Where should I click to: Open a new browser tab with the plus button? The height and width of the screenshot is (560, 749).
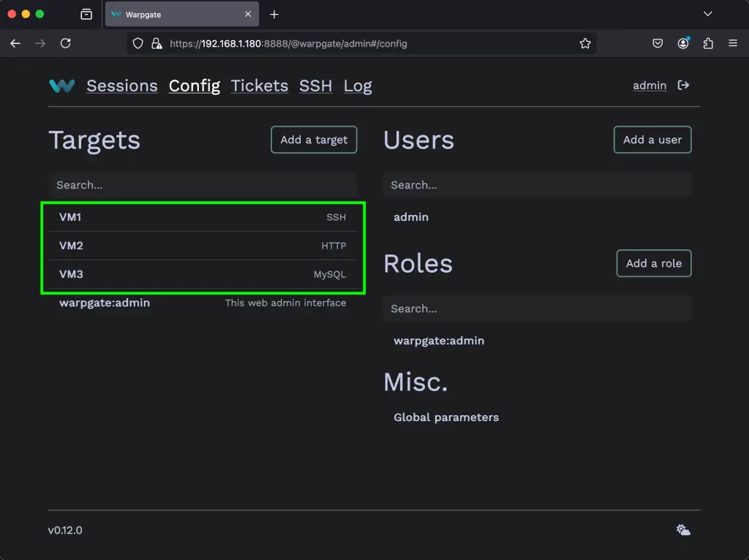tap(274, 14)
